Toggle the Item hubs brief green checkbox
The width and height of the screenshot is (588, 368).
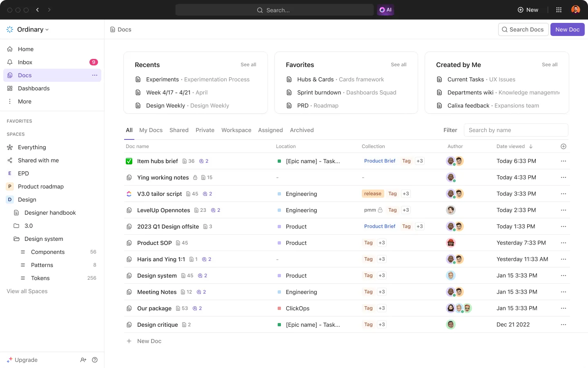(129, 161)
